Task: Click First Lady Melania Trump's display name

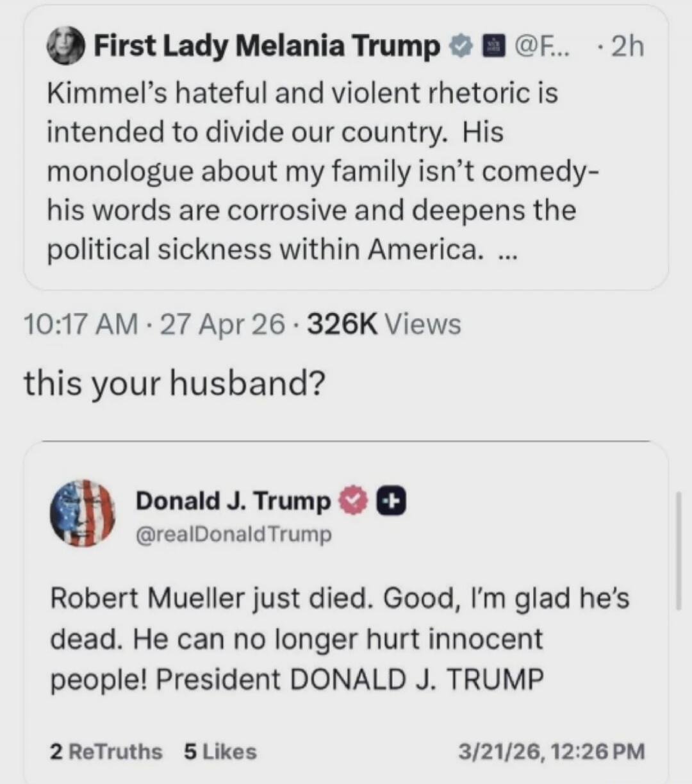Action: point(264,45)
